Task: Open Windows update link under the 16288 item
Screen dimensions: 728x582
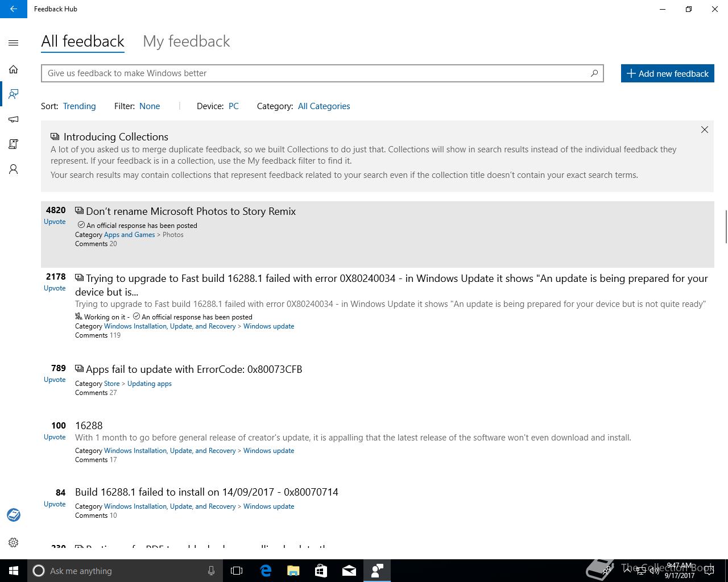Action: [x=268, y=451]
